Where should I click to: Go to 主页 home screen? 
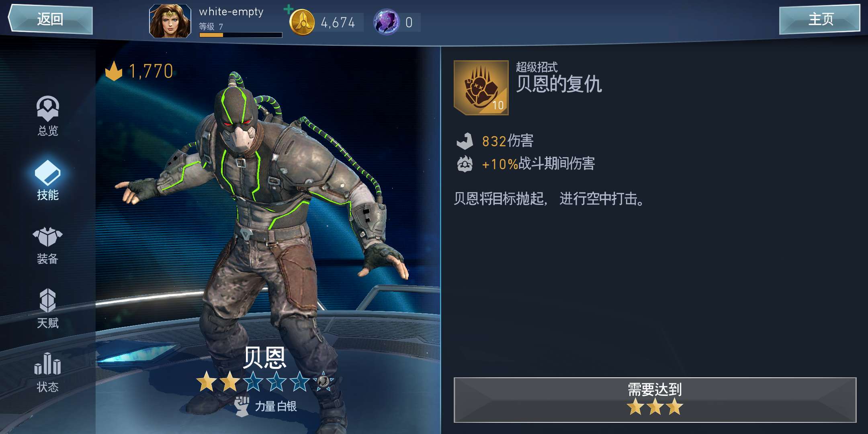[x=819, y=19]
